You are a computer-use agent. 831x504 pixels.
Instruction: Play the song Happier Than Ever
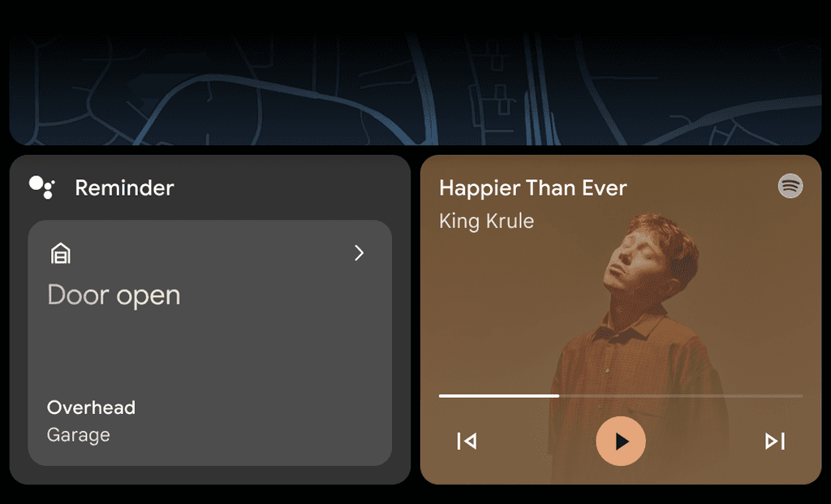pos(621,441)
